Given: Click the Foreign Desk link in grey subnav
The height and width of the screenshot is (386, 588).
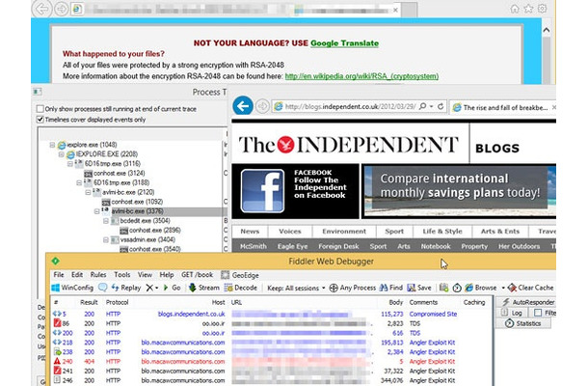Looking at the screenshot, I should pyautogui.click(x=338, y=246).
